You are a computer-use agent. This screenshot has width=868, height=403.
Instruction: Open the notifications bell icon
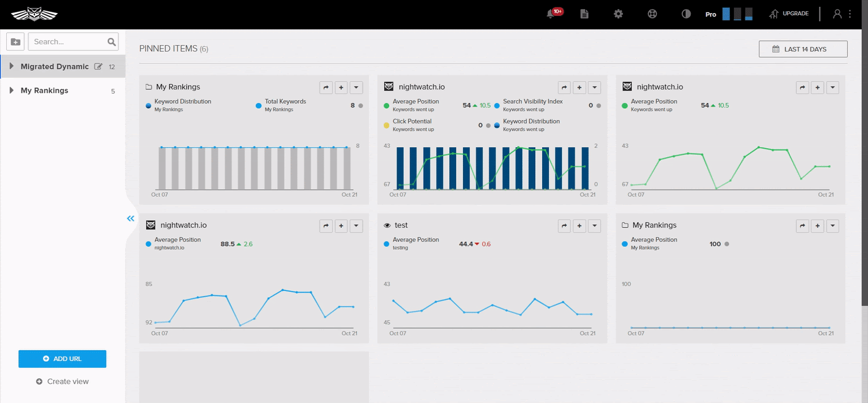pyautogui.click(x=551, y=14)
